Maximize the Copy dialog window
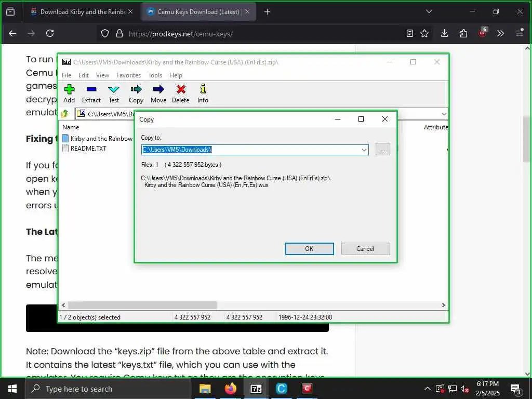 [x=361, y=119]
